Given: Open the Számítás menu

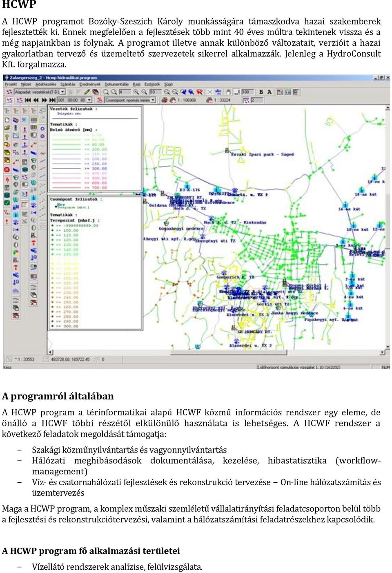Looking at the screenshot, I should pyautogui.click(x=68, y=85).
